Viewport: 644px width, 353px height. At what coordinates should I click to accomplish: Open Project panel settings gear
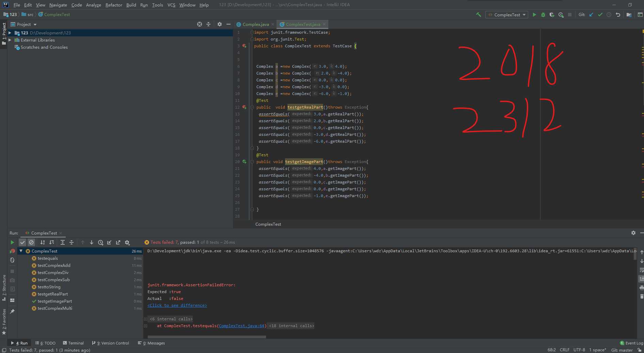(x=220, y=24)
